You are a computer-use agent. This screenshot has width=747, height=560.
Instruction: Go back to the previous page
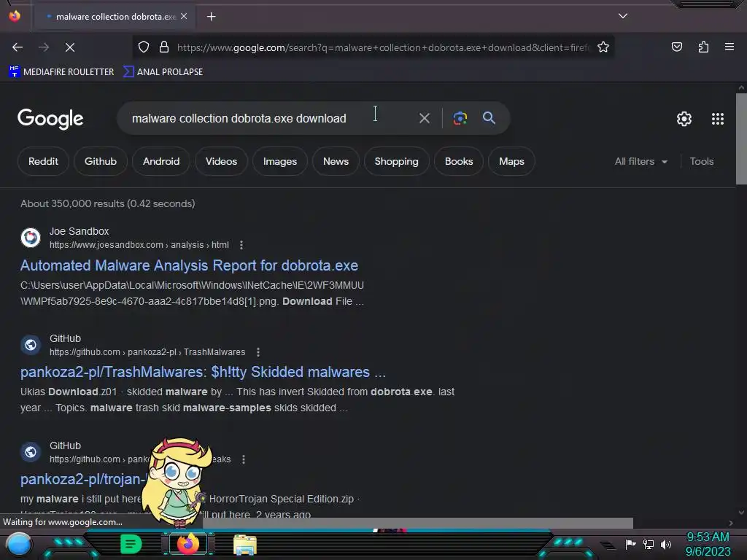click(18, 47)
